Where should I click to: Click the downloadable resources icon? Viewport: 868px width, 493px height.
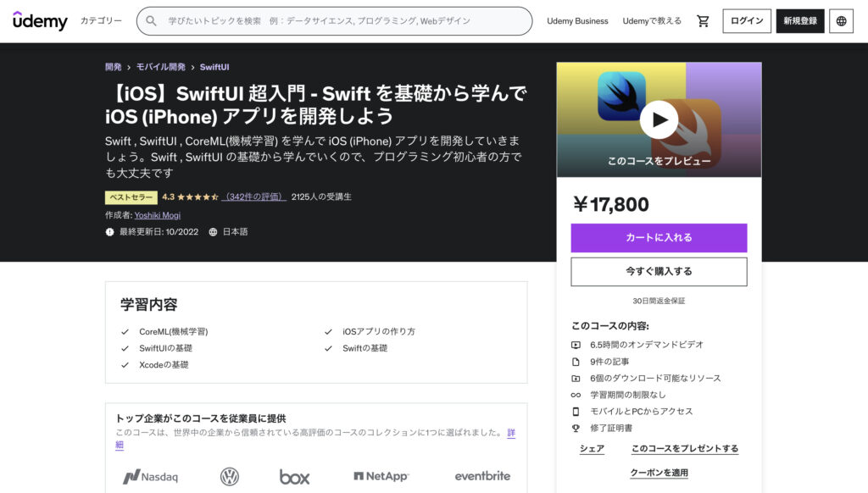576,379
